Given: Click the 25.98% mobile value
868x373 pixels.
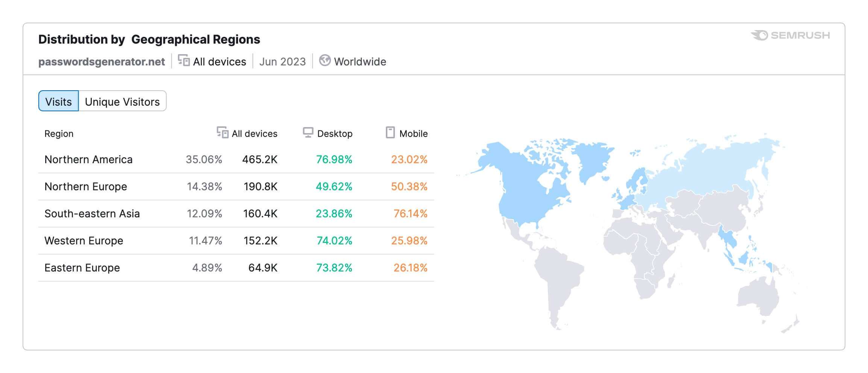Looking at the screenshot, I should coord(409,241).
